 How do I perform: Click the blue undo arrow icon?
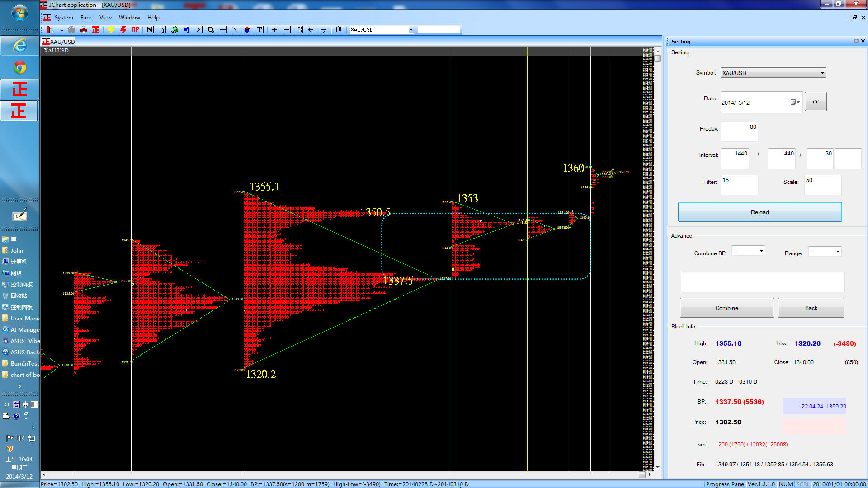tap(187, 30)
